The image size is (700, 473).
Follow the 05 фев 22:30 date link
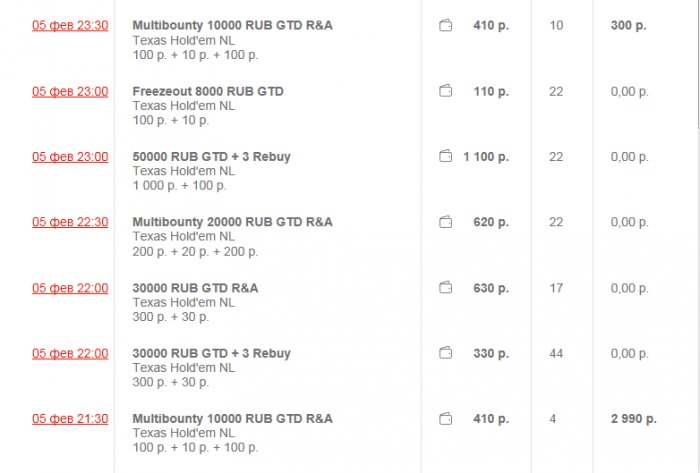(70, 222)
